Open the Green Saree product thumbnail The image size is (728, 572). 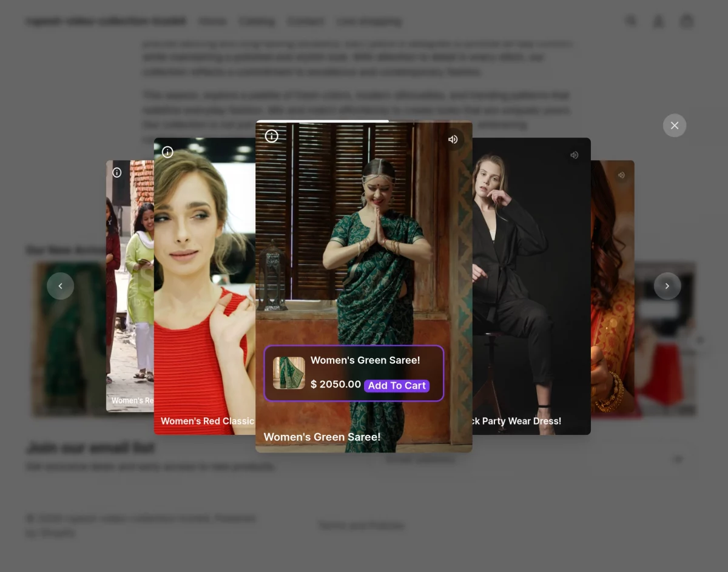(x=289, y=373)
